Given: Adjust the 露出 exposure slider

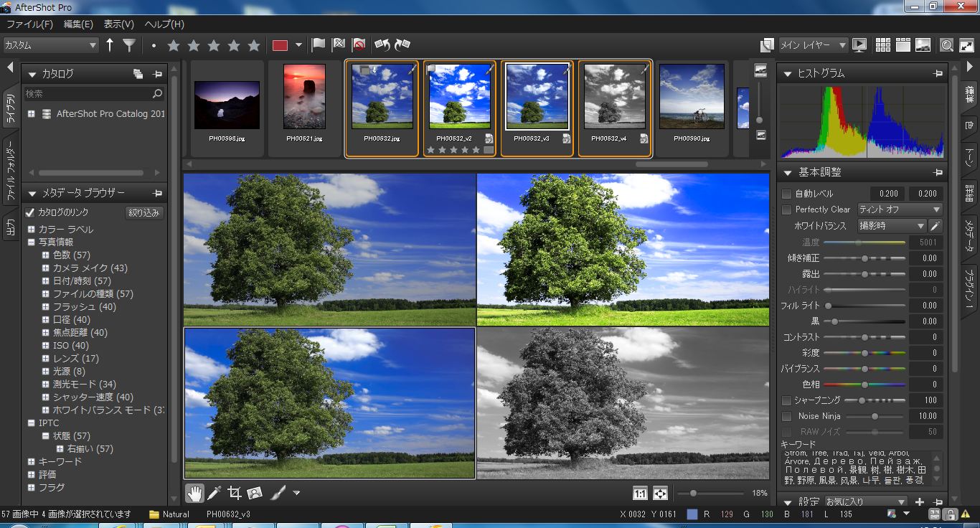Looking at the screenshot, I should 864,274.
